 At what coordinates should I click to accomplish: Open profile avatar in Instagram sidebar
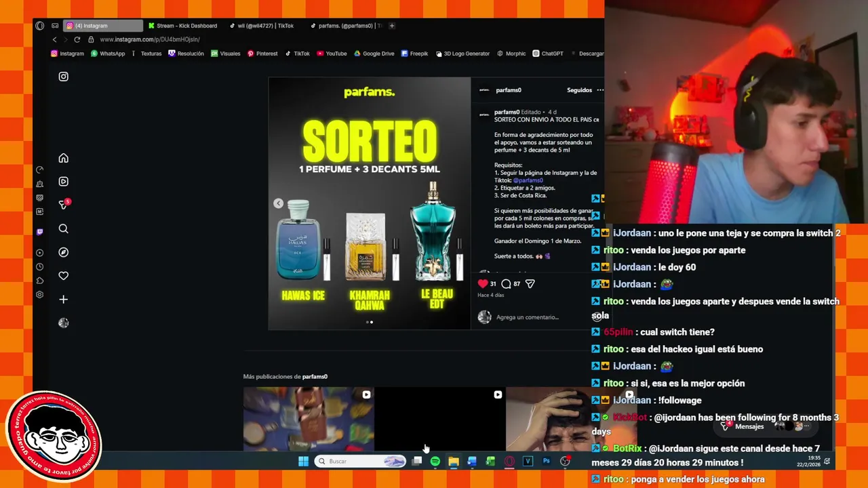[x=63, y=323]
